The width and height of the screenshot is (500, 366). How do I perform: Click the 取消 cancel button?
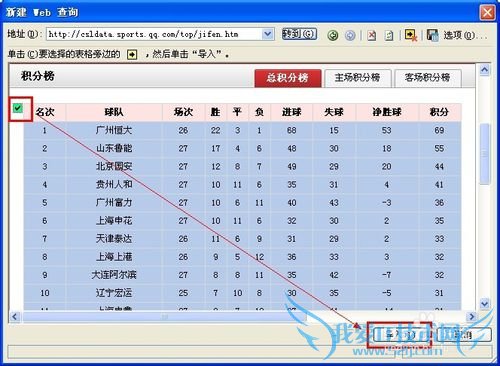[x=464, y=335]
